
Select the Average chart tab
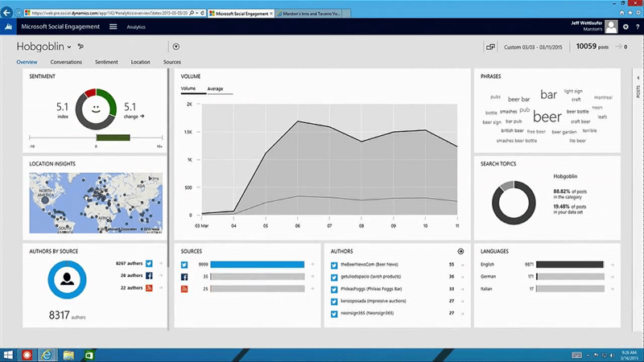pos(215,88)
